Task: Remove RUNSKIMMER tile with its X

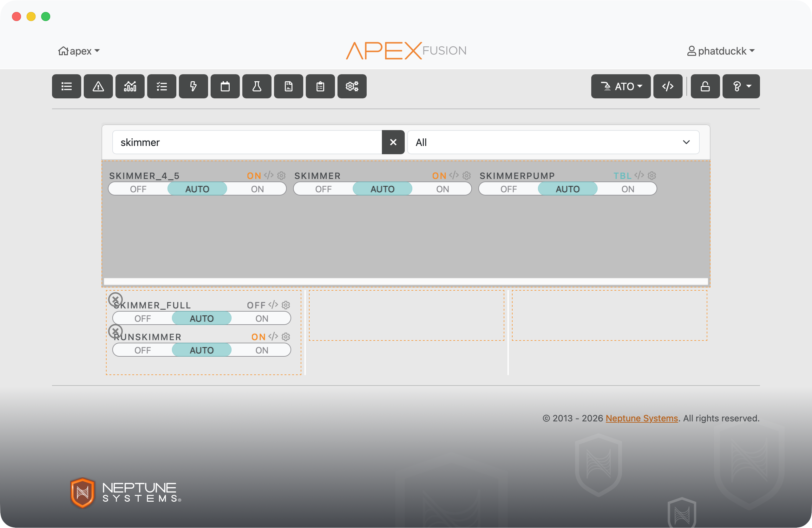Action: (115, 331)
